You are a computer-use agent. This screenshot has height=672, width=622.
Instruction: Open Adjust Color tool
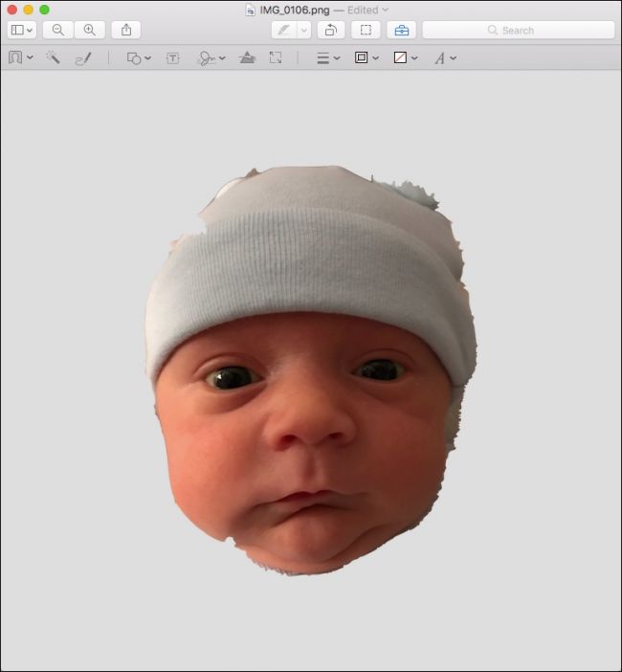[247, 57]
